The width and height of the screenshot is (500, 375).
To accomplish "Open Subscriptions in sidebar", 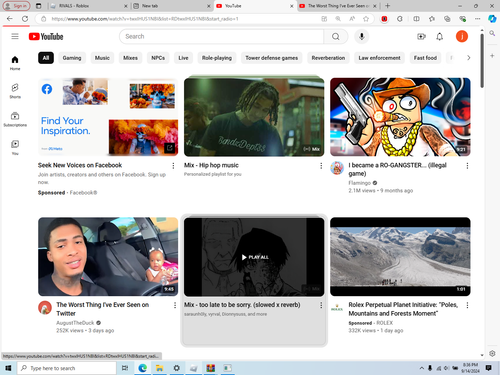I will 15,119.
